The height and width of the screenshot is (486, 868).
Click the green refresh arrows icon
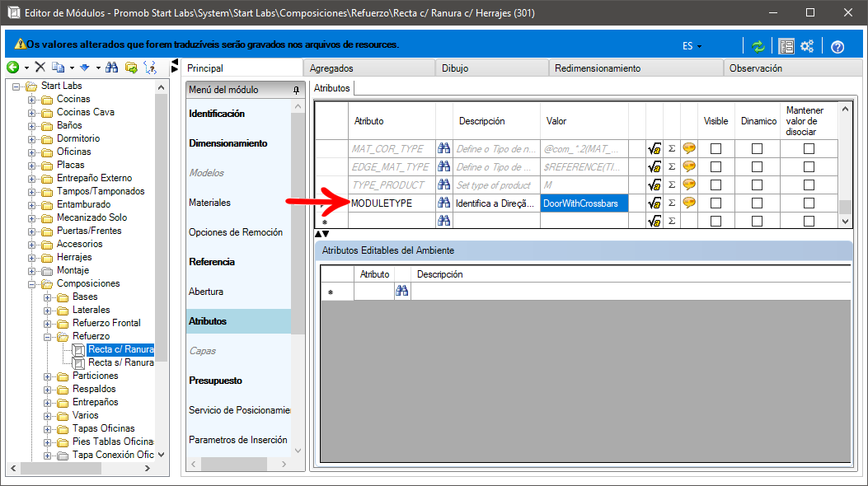[758, 46]
